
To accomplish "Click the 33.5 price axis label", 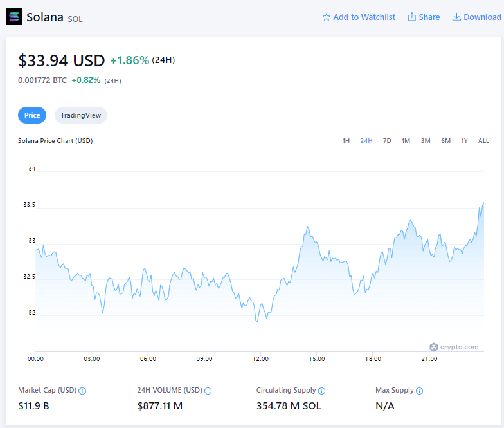I will pyautogui.click(x=30, y=205).
